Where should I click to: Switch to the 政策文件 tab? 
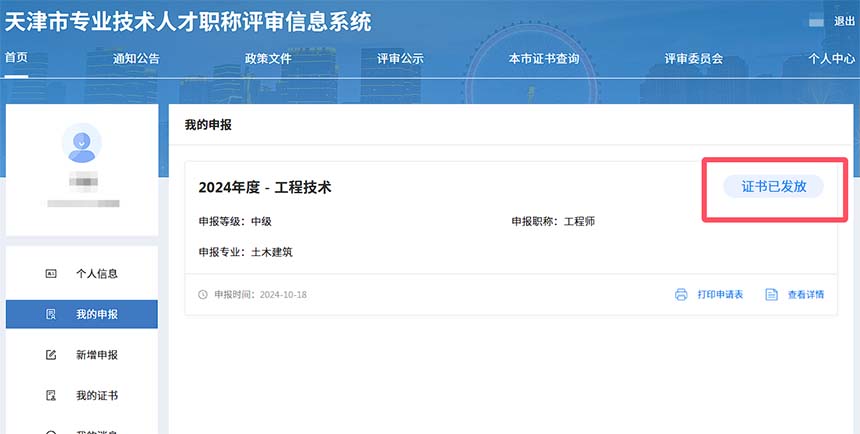point(268,58)
